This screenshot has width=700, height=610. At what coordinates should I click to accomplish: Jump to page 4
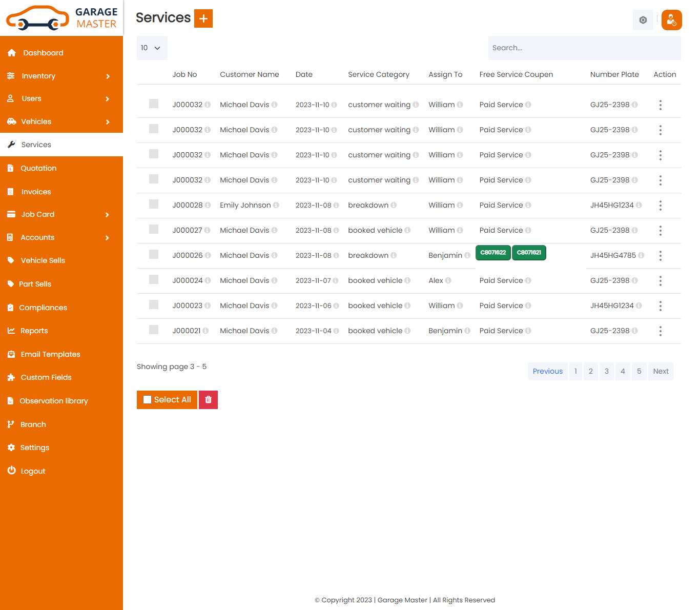pyautogui.click(x=623, y=371)
